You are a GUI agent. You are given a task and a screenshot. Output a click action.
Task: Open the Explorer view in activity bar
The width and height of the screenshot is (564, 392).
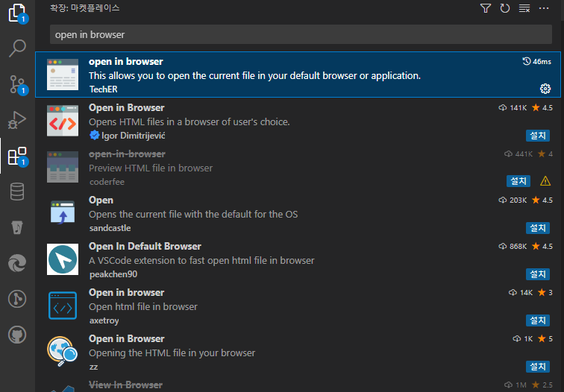click(17, 13)
